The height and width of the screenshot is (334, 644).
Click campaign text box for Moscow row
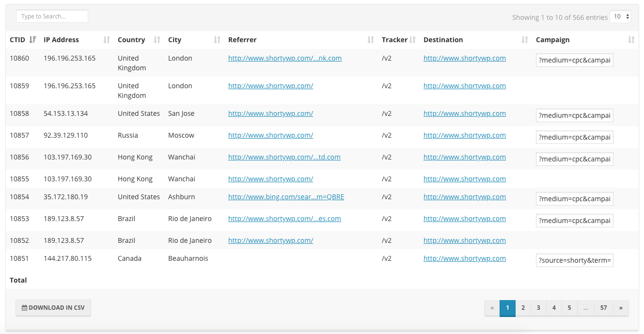point(575,137)
